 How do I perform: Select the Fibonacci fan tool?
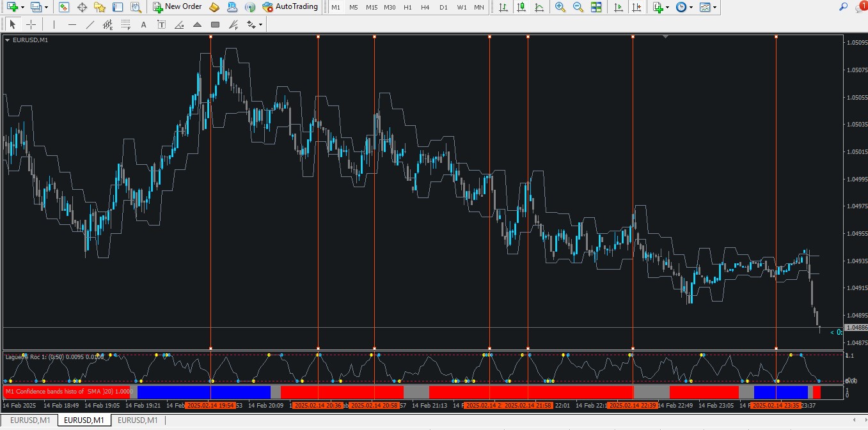click(233, 25)
